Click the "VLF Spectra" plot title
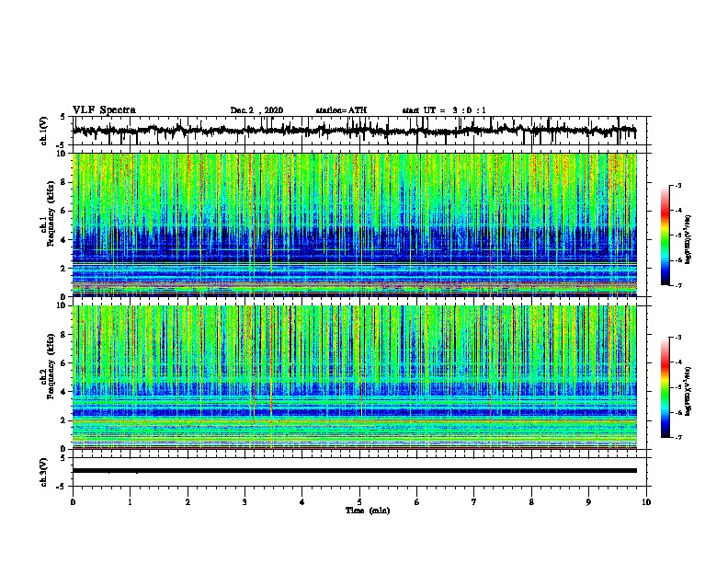This screenshot has height=563, width=728. pyautogui.click(x=104, y=110)
